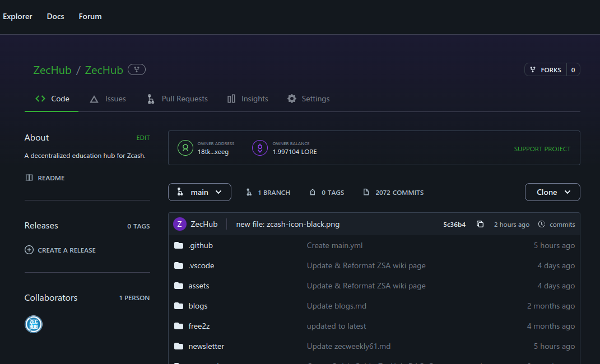
Task: Click the README book icon
Action: [x=29, y=178]
